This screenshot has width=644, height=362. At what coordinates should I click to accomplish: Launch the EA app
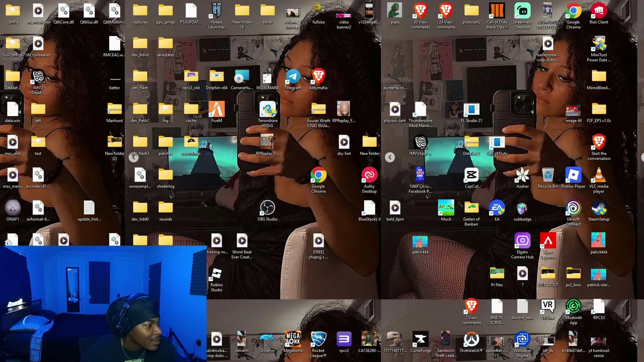coord(497,211)
